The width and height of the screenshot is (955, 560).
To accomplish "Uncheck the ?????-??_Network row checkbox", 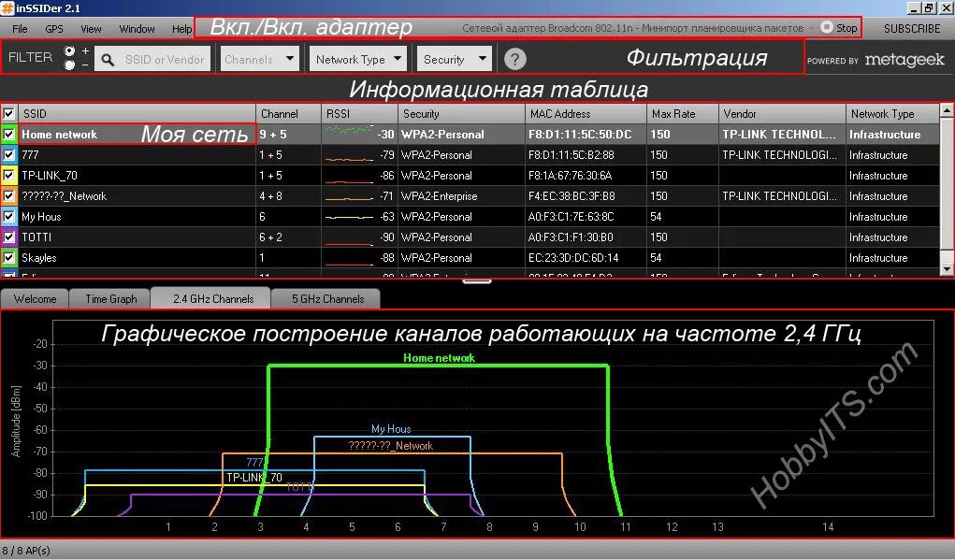I will [8, 196].
